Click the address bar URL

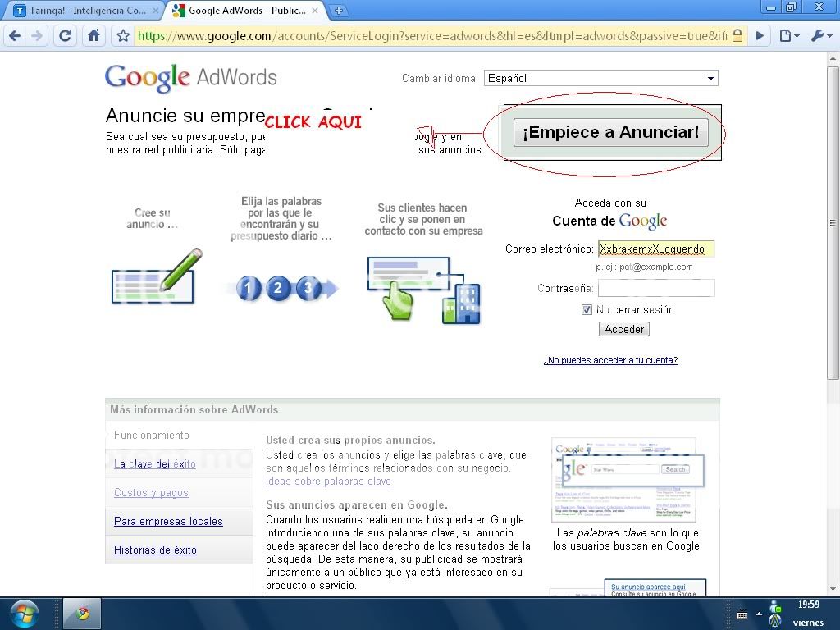point(431,36)
